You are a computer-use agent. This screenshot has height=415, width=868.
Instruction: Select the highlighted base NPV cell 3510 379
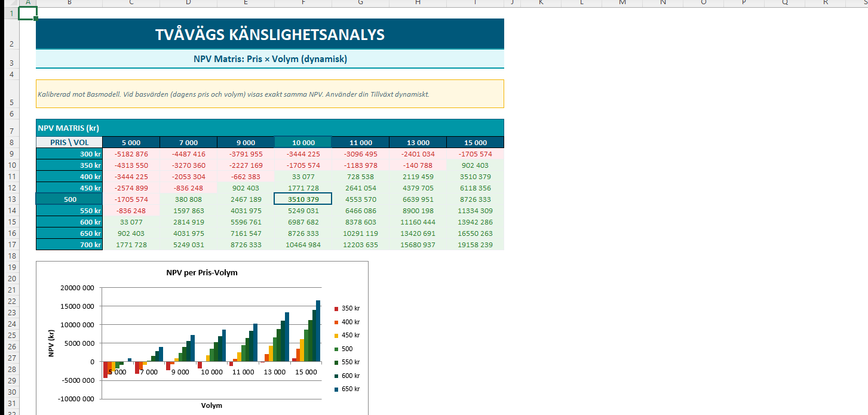[303, 199]
